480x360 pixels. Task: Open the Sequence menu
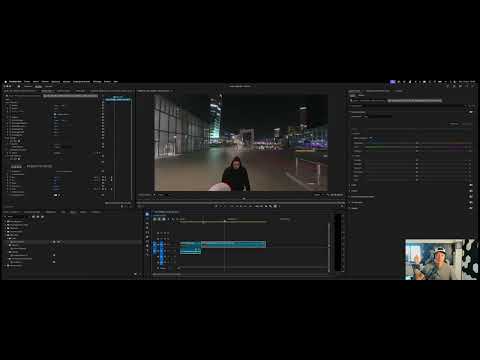point(55,82)
